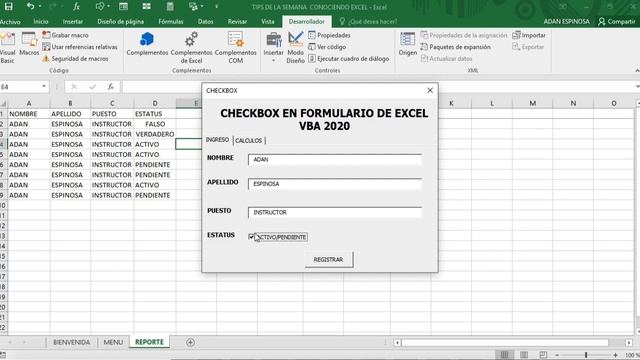Zoom in using the plus button

coord(616,355)
